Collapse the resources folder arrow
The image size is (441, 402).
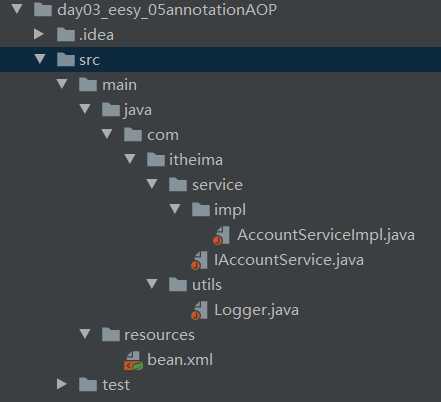(85, 334)
